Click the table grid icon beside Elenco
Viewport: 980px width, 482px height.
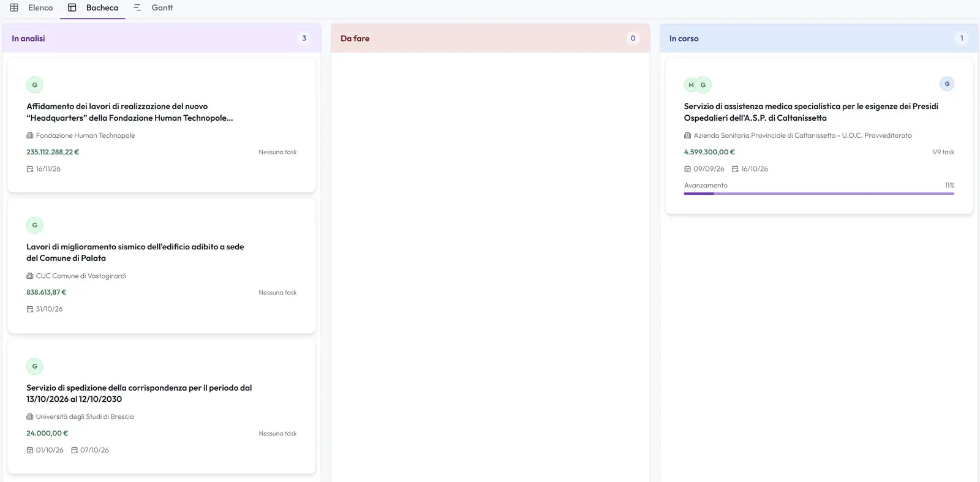(14, 8)
